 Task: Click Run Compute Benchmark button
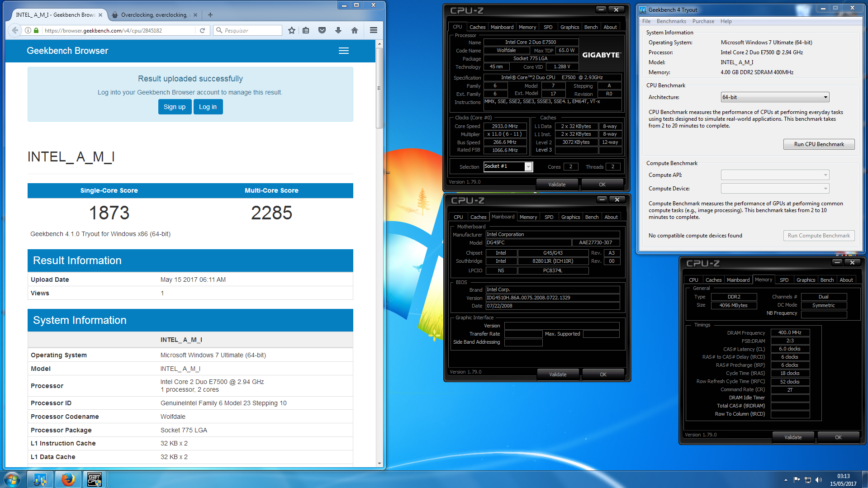click(x=819, y=236)
